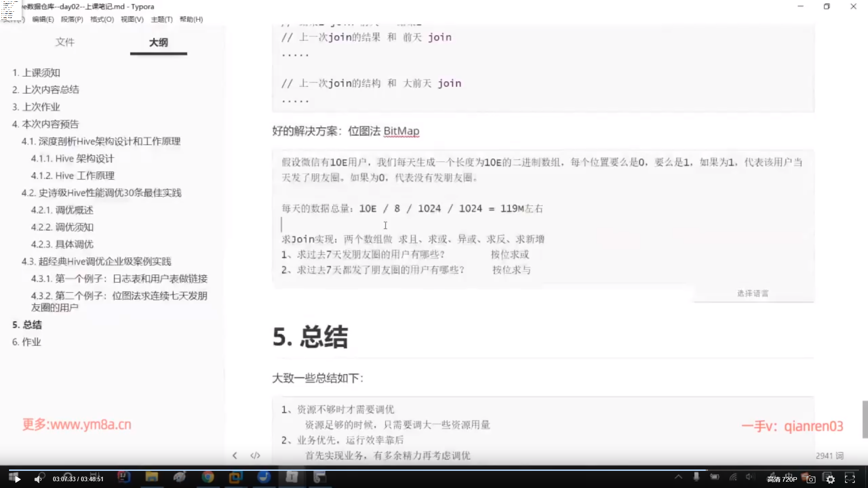Enter fullscreen video mode
The height and width of the screenshot is (488, 868).
850,479
